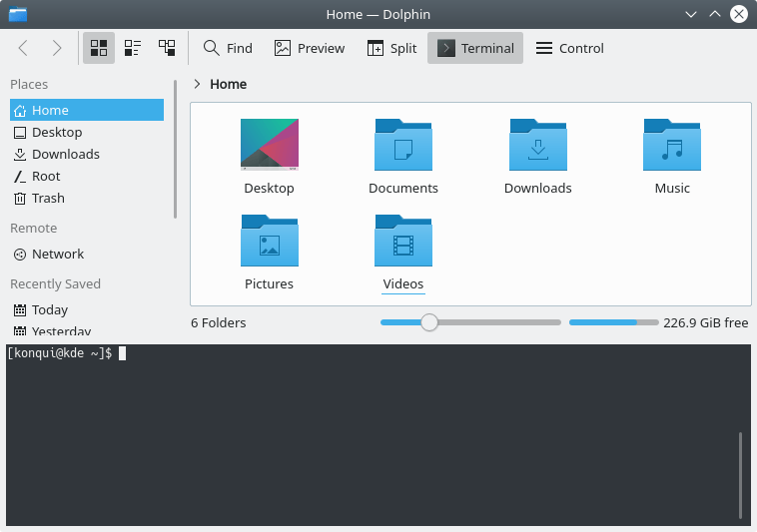This screenshot has width=757, height=532.
Task: Select the Documents folder icon
Action: click(403, 145)
